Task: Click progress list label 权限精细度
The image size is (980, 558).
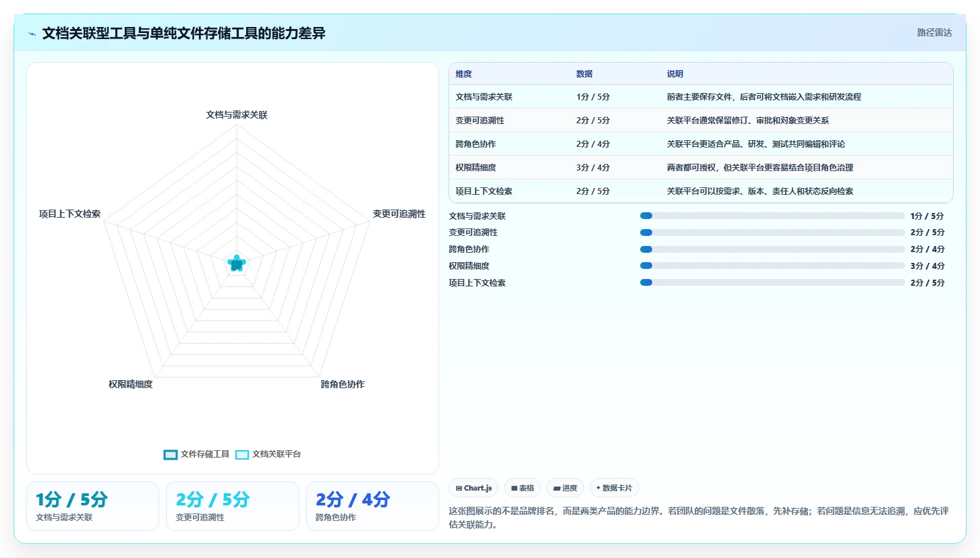Action: tap(469, 266)
